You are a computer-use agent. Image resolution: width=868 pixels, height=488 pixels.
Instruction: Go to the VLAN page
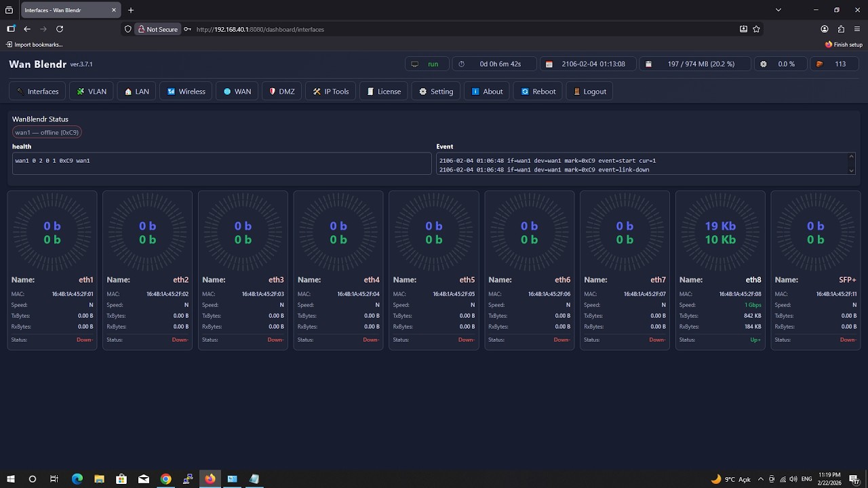pos(91,91)
